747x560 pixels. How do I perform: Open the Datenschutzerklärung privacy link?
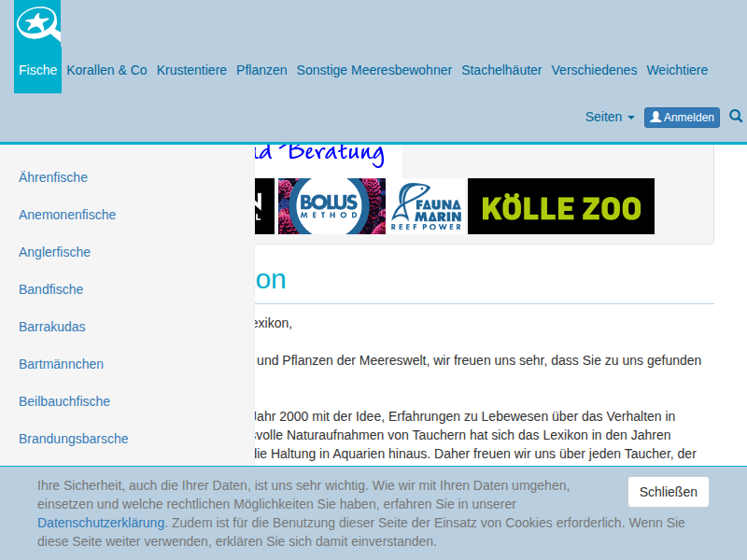(101, 523)
